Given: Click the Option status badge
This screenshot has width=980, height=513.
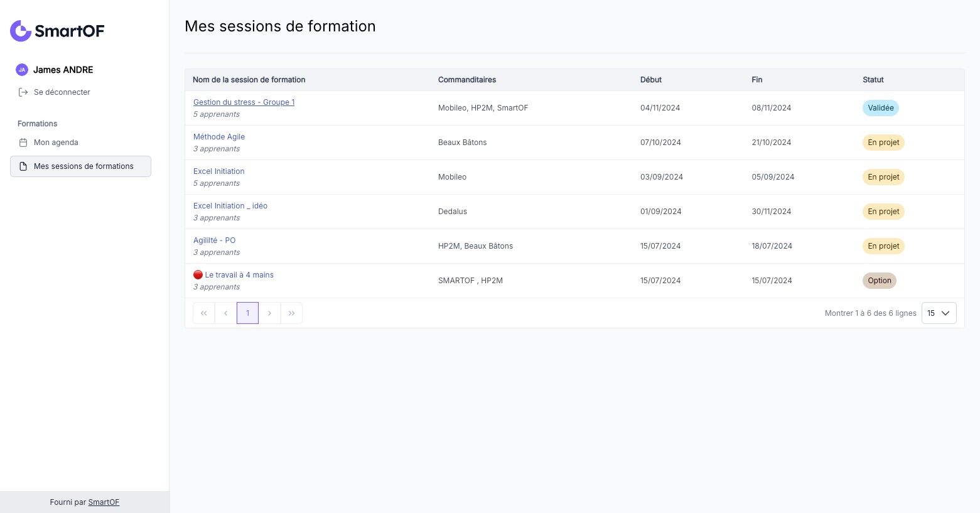Looking at the screenshot, I should pyautogui.click(x=879, y=281).
